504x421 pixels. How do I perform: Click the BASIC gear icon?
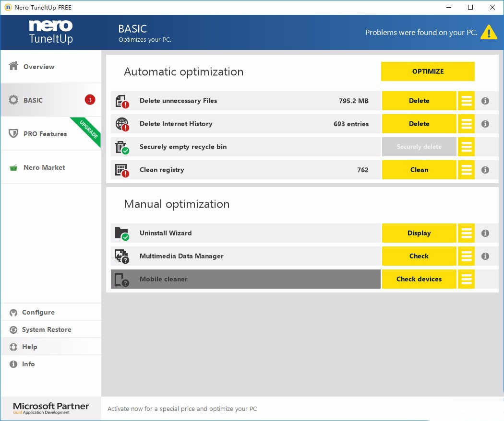click(13, 100)
